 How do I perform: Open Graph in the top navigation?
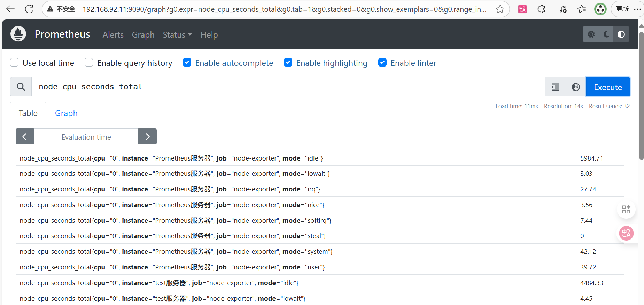click(143, 35)
